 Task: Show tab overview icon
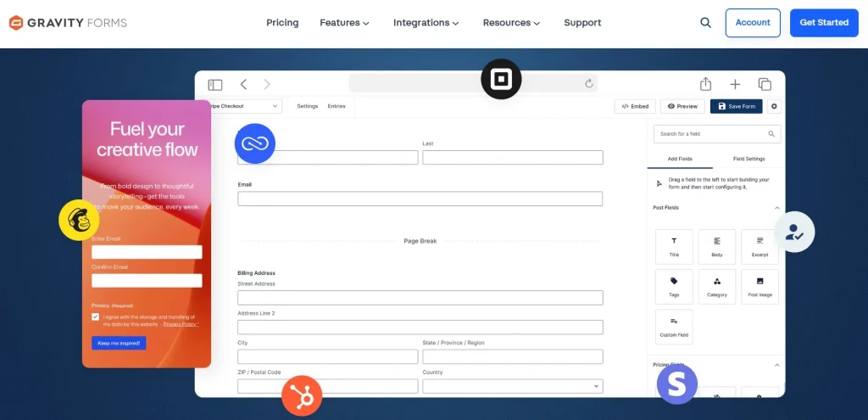click(x=765, y=84)
